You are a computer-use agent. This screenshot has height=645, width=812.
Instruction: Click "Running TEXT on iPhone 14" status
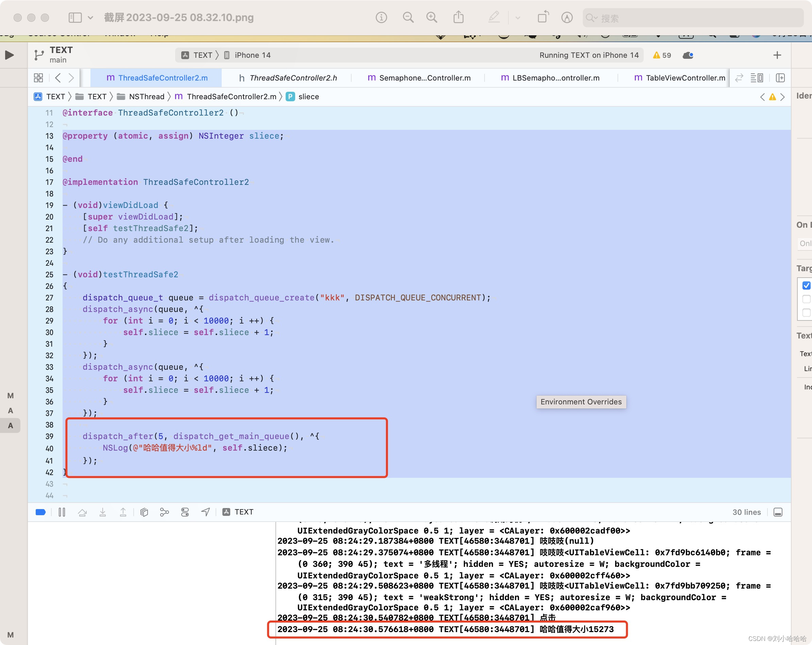(x=589, y=55)
